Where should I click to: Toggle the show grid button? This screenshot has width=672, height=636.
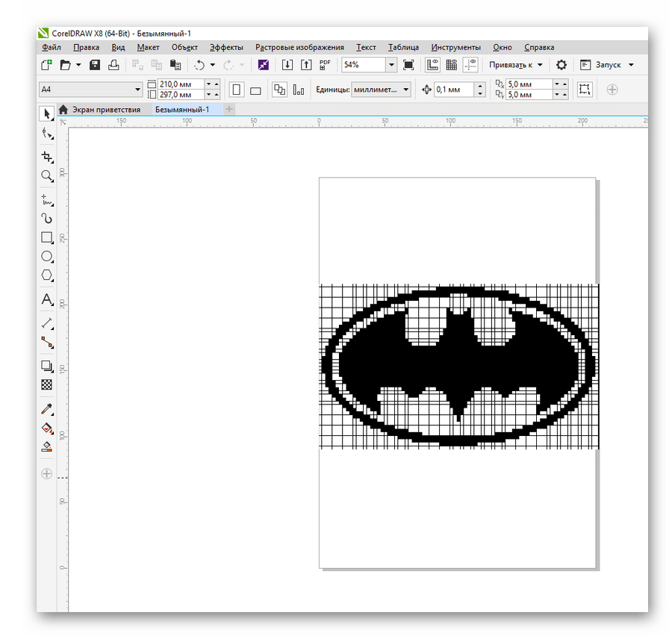click(x=451, y=65)
